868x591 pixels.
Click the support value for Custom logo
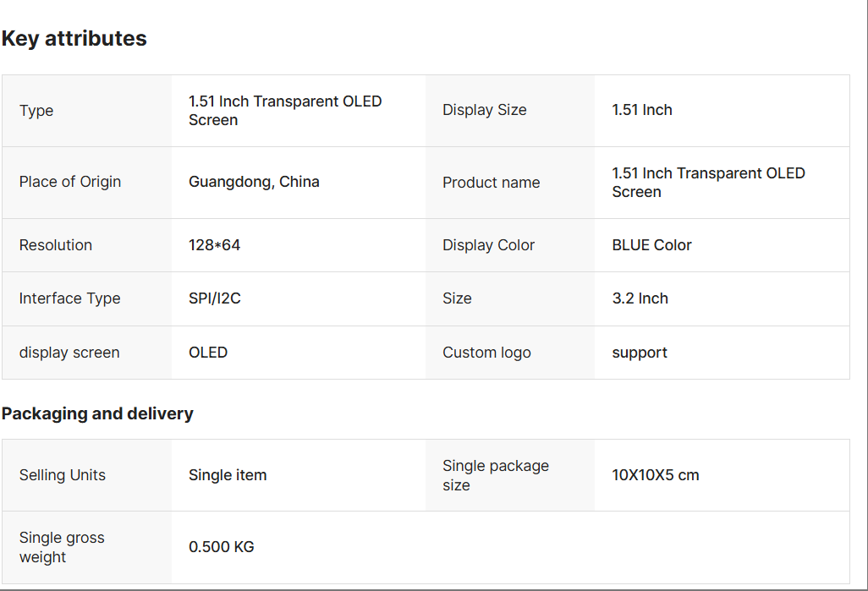(640, 353)
